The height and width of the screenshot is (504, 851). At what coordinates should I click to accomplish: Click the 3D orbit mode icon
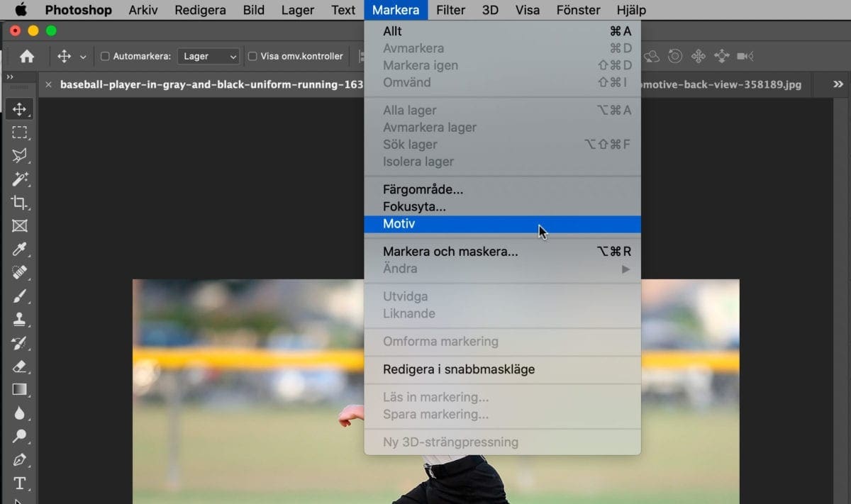[652, 56]
